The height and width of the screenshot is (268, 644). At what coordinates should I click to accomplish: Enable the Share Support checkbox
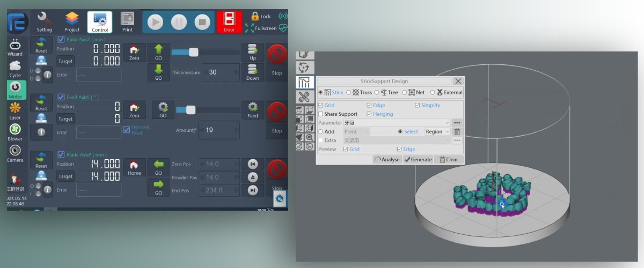(321, 114)
